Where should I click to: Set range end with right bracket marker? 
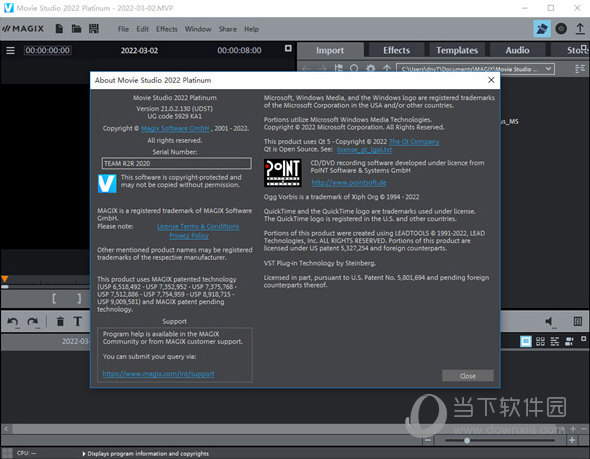[79, 299]
